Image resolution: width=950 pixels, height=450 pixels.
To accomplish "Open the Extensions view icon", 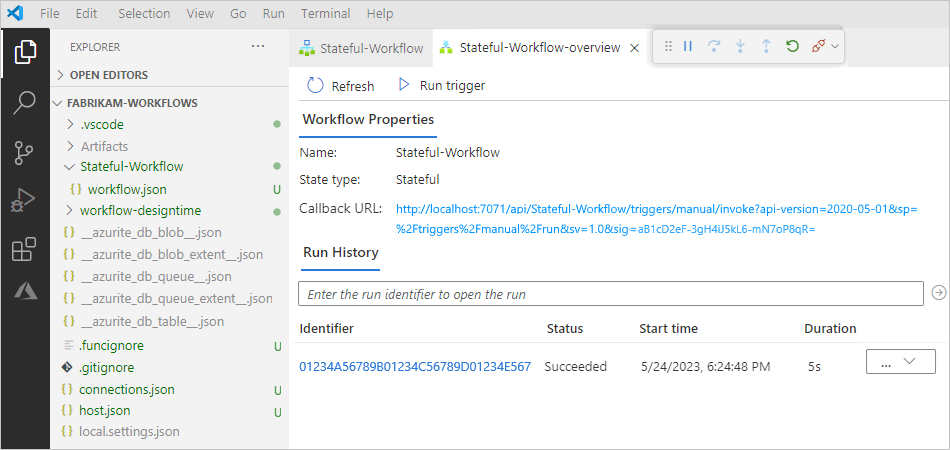I will coord(25,250).
